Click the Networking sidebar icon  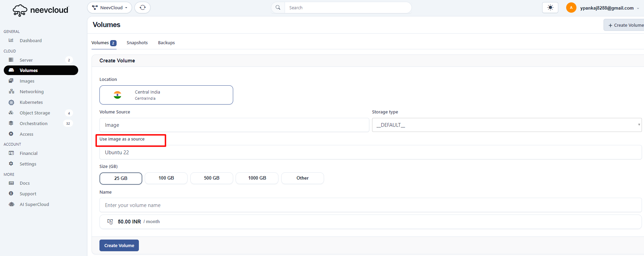coord(11,92)
